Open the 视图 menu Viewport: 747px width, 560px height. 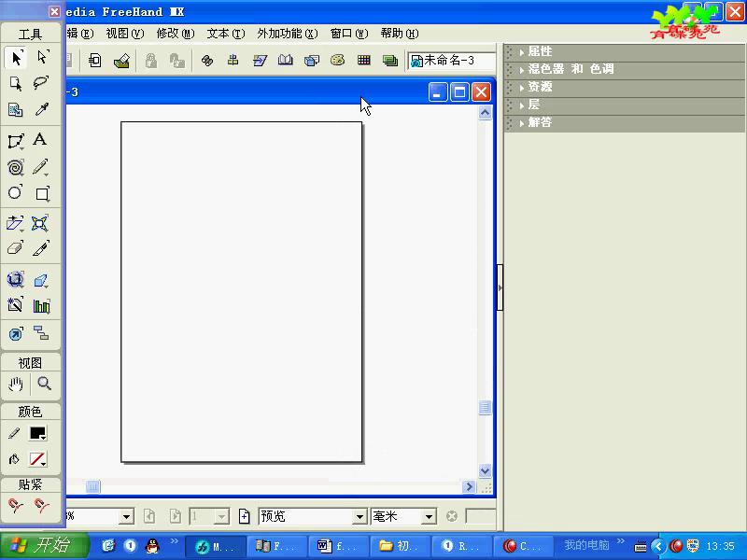pos(125,34)
